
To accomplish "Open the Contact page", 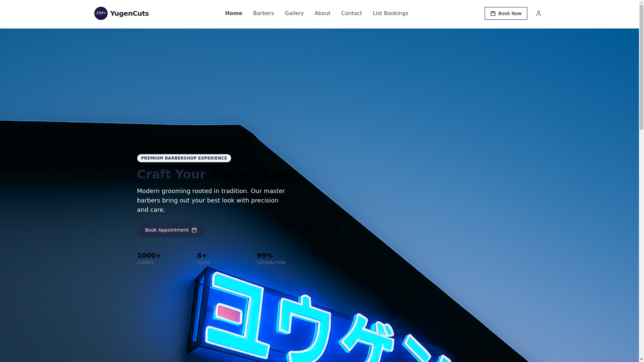I will pyautogui.click(x=352, y=13).
